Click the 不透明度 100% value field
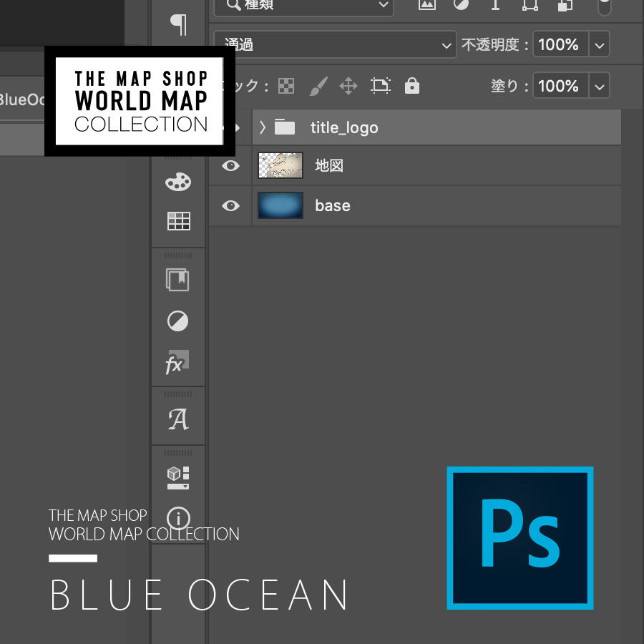 (560, 44)
